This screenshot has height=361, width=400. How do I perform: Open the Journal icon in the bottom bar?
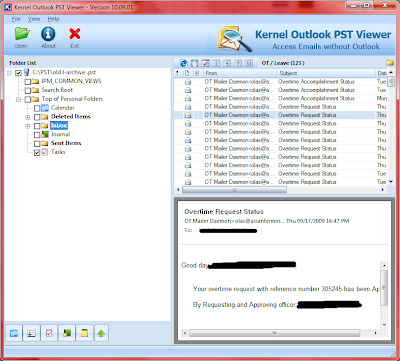coord(67,333)
